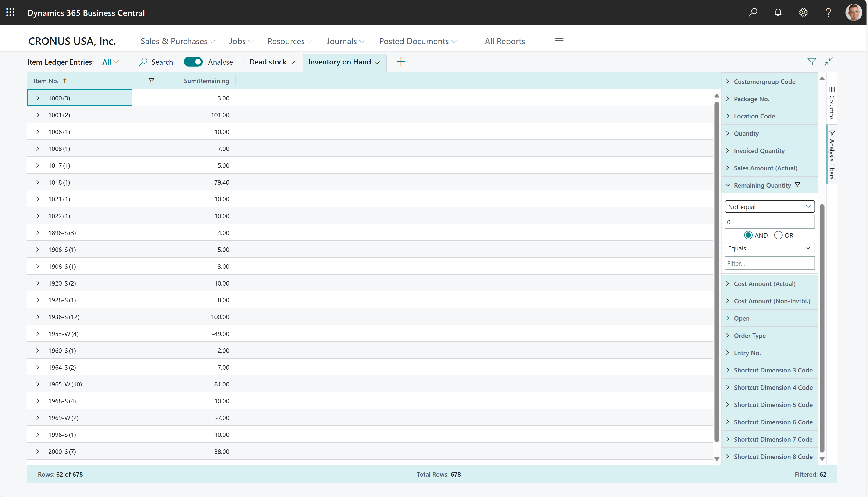Open the Journals menu
This screenshot has width=868, height=497.
click(x=345, y=41)
